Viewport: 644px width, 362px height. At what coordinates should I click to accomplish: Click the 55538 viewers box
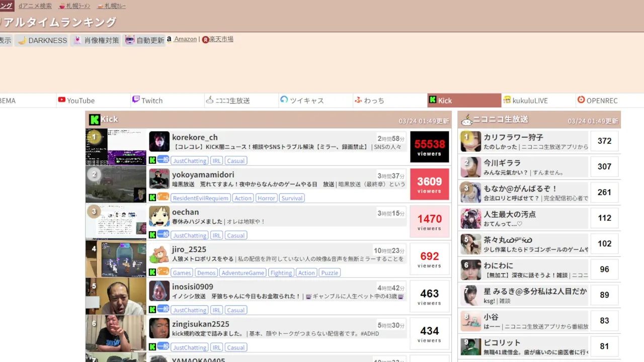(429, 147)
